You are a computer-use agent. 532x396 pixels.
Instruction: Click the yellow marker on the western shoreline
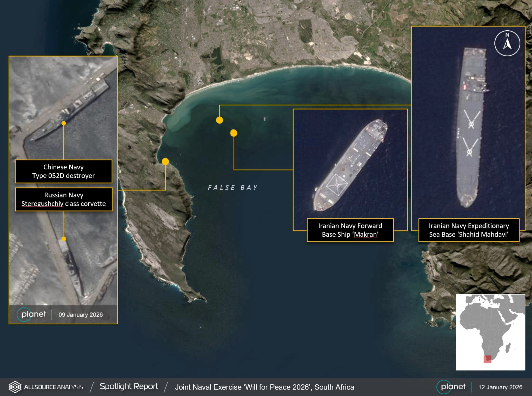[x=165, y=161]
